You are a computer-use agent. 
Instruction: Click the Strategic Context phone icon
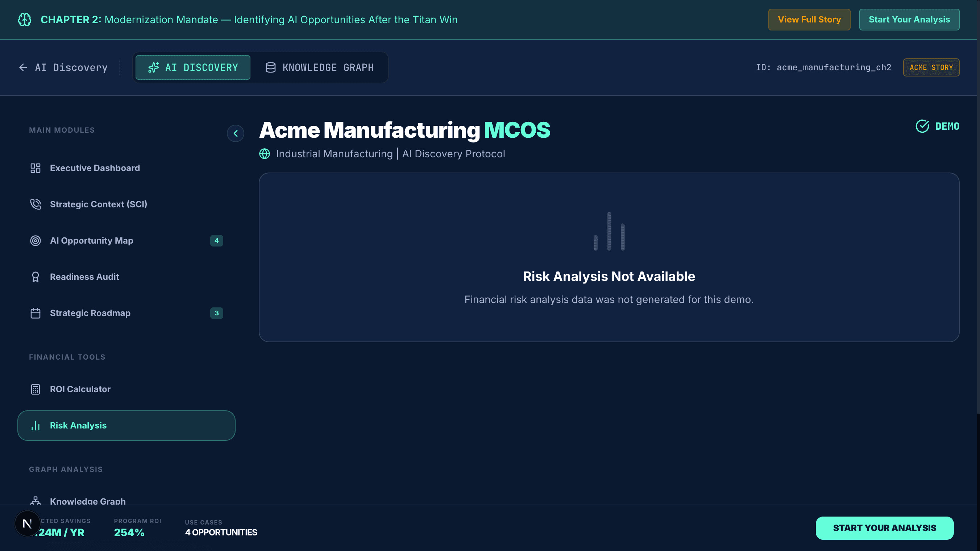36,204
